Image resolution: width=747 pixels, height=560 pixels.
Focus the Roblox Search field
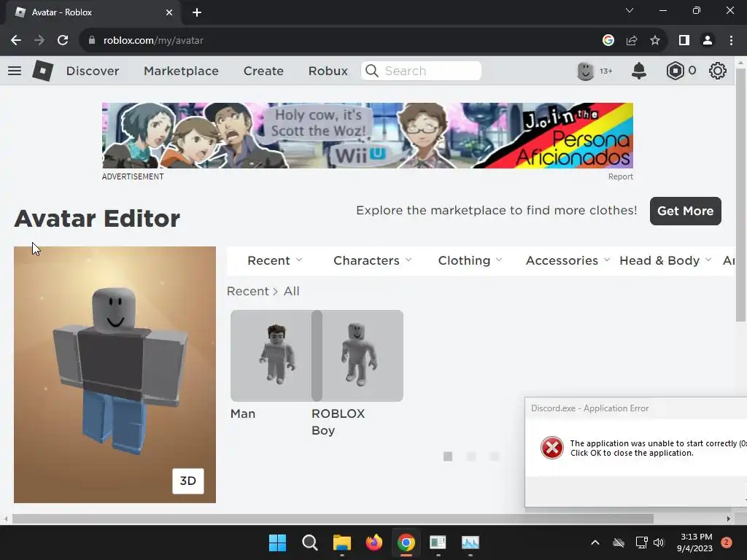coord(421,71)
